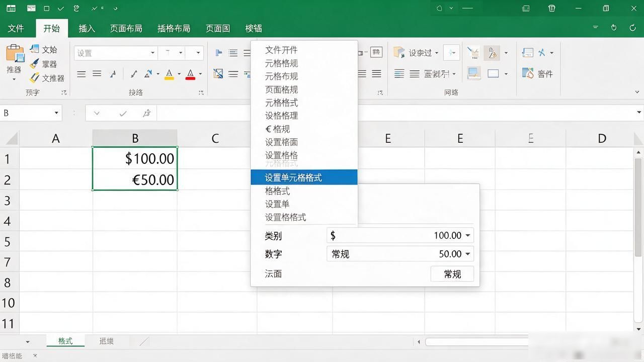644x362 pixels.
Task: Open the 文件 menu tab
Action: tap(16, 28)
